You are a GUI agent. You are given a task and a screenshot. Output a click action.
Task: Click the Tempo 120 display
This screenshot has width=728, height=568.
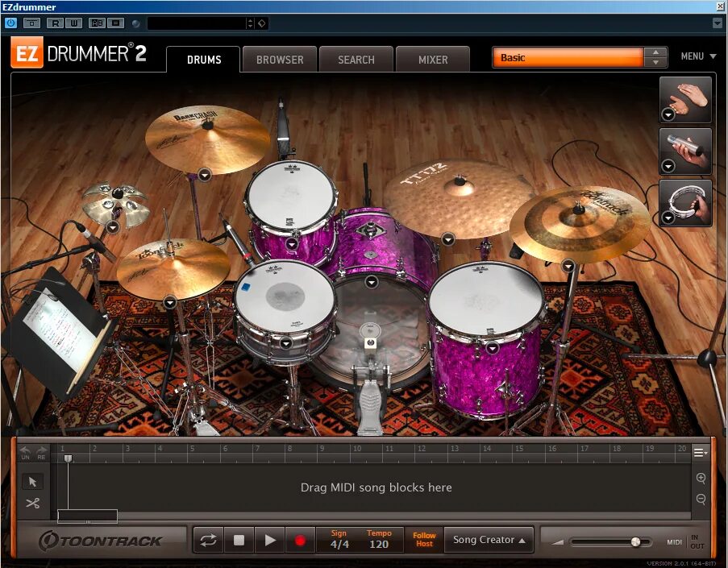(379, 539)
